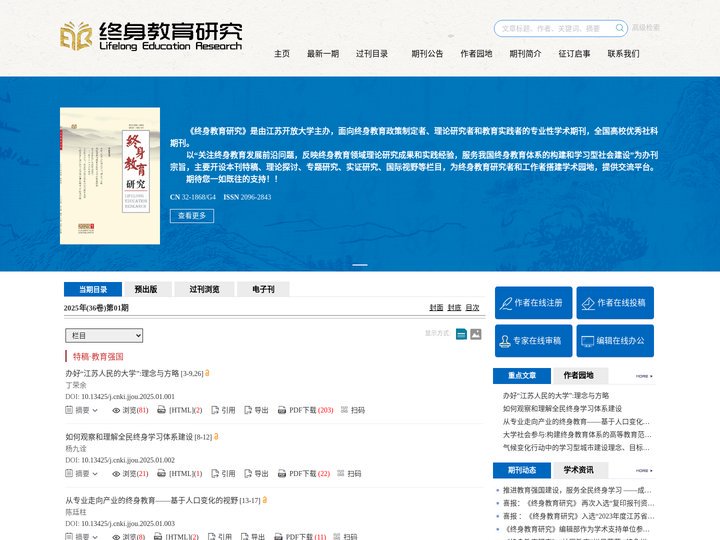Click open access lock icon on first article
Viewport: 720px width, 540px height.
pyautogui.click(x=207, y=373)
